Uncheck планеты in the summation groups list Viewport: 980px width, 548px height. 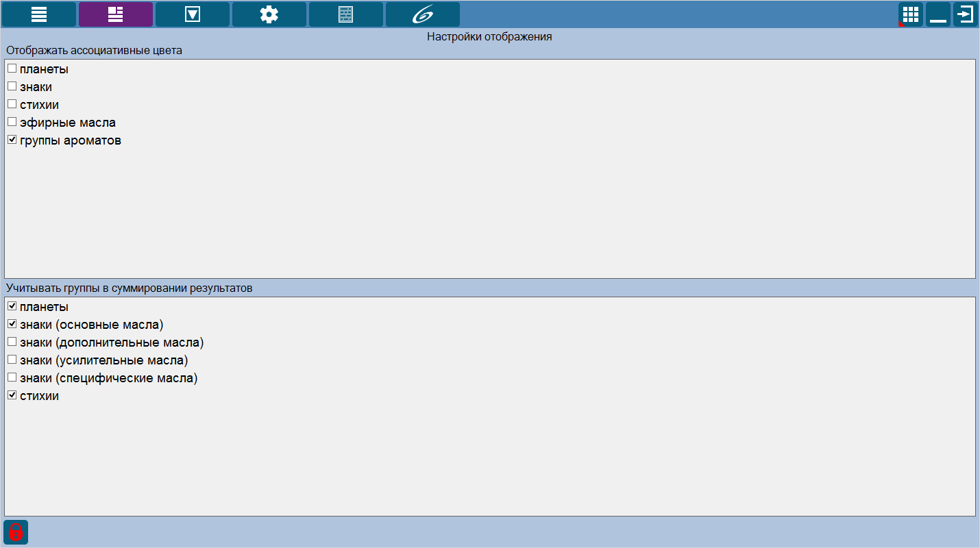click(x=12, y=306)
